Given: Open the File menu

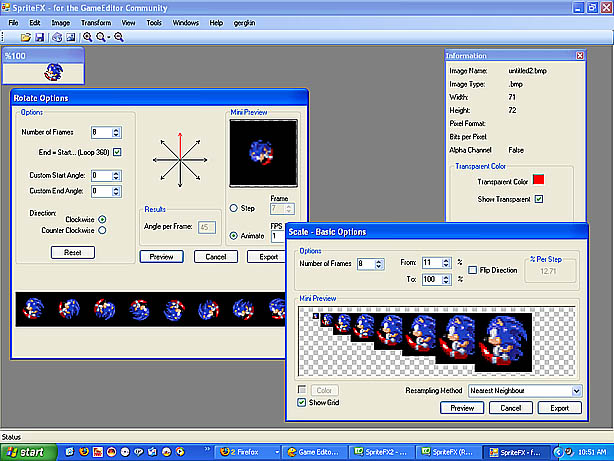Looking at the screenshot, I should [13, 23].
